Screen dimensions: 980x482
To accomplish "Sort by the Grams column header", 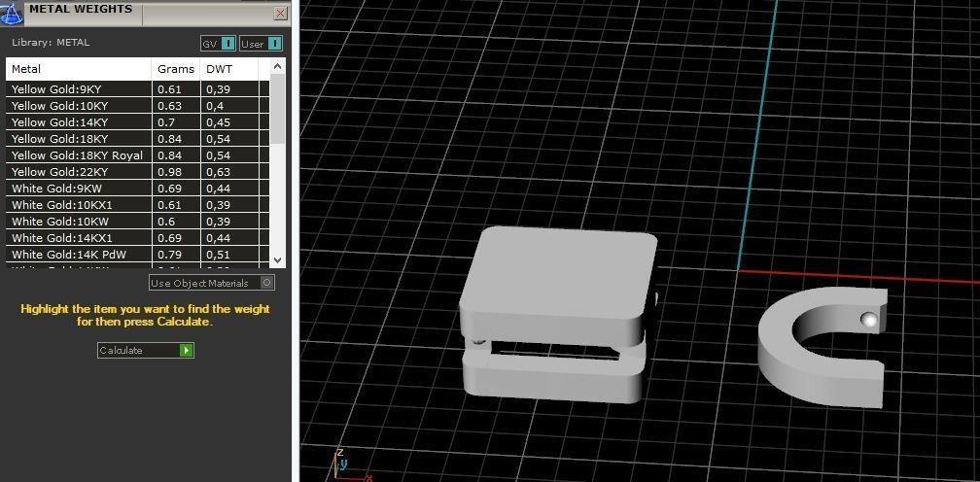I will point(176,69).
